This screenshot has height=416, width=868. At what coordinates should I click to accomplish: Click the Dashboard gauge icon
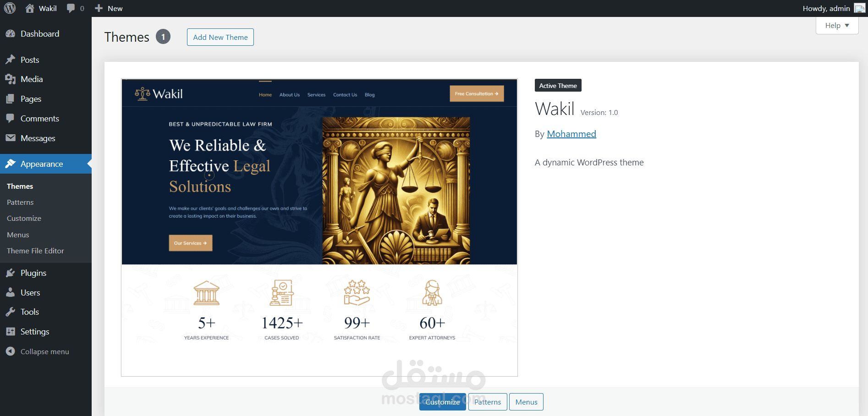click(x=11, y=33)
